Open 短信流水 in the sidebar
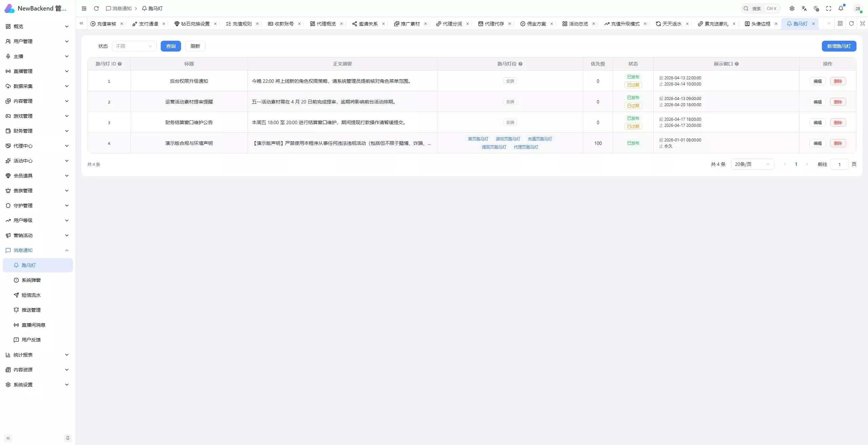Screen dimensions: 868x445 click(x=38, y=295)
